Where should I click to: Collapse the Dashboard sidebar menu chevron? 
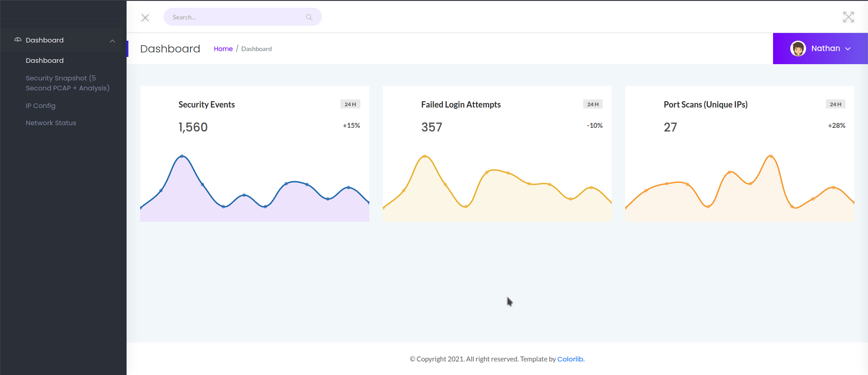click(x=112, y=41)
